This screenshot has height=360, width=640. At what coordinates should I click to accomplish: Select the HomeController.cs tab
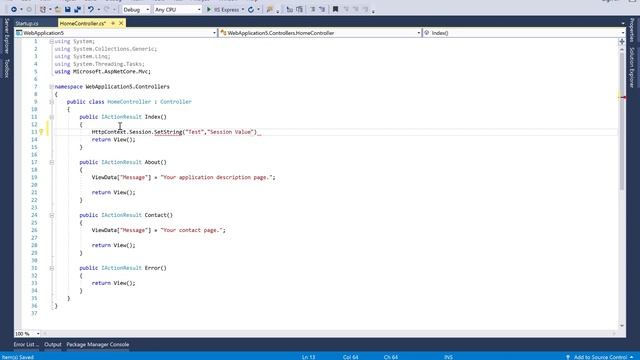(83, 23)
